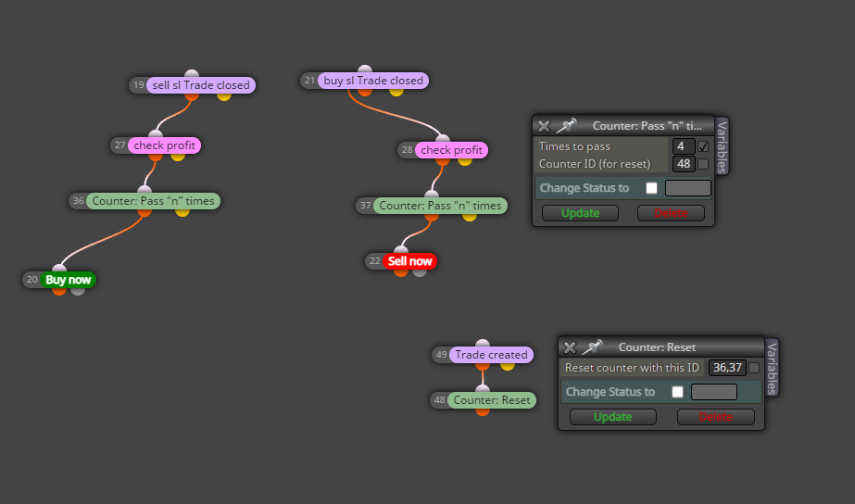The width and height of the screenshot is (855, 504).
Task: Select check profit node 28
Action: click(451, 150)
